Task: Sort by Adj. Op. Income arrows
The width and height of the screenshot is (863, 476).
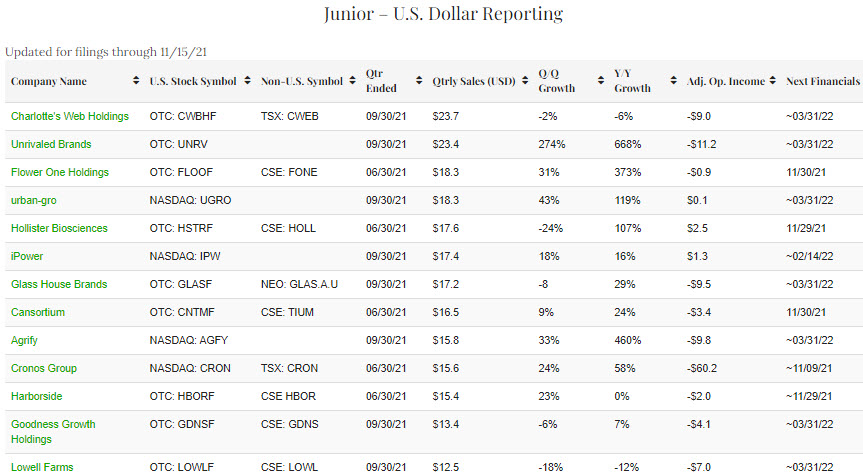Action: 774,81
